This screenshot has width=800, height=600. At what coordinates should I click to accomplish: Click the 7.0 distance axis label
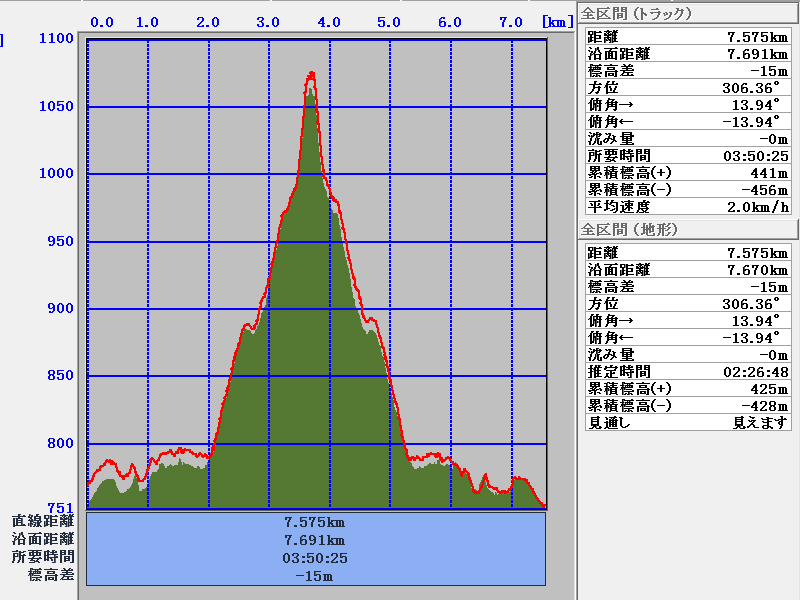(x=510, y=22)
